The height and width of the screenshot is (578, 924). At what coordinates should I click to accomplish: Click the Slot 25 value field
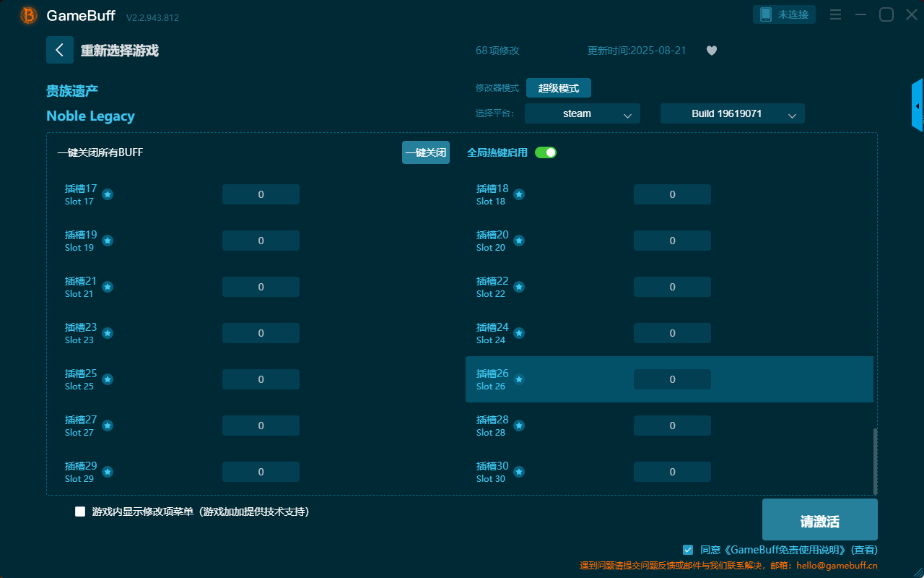(261, 379)
